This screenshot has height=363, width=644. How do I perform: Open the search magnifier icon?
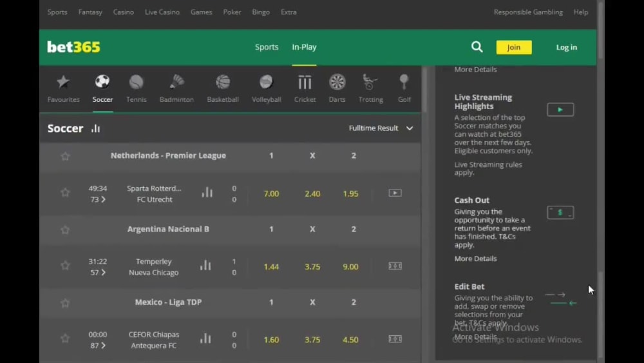pyautogui.click(x=477, y=47)
